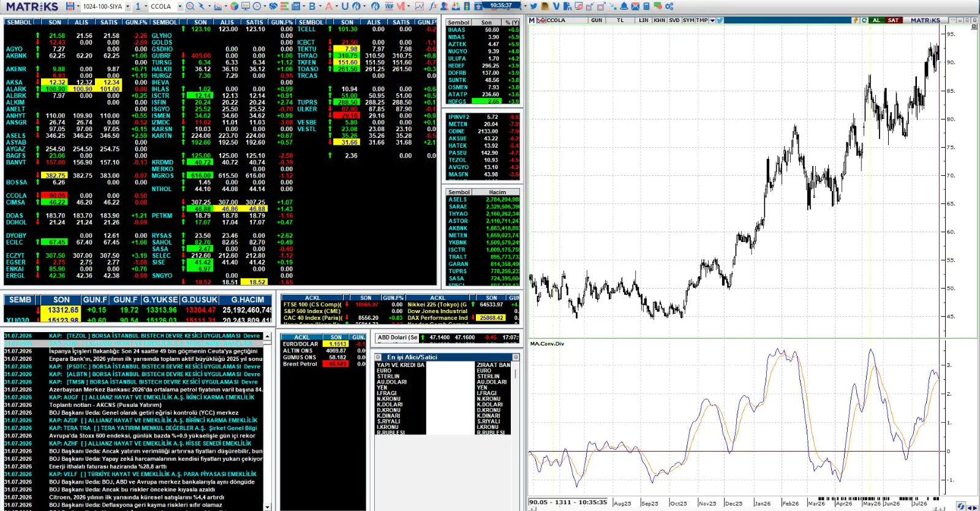Click the clock icon in toolbar
The height and width of the screenshot is (511, 980).
click(256, 6)
